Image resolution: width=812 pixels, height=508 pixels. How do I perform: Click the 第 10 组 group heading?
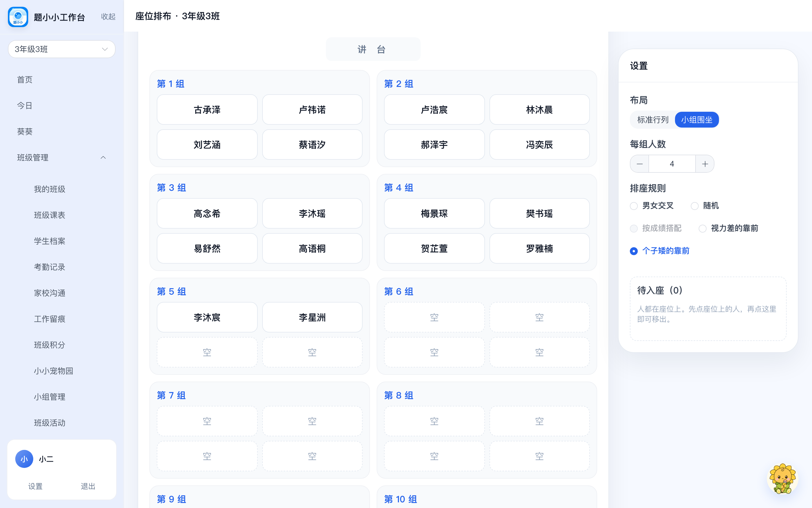pyautogui.click(x=401, y=499)
